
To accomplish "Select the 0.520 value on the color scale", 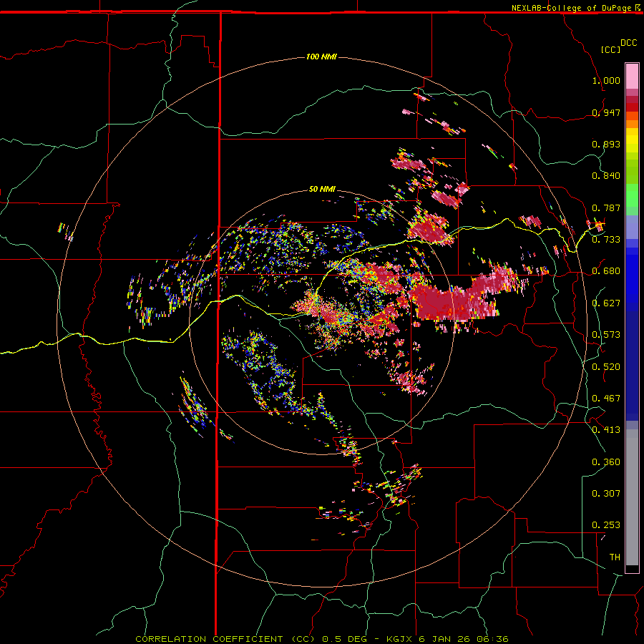I will [x=606, y=366].
